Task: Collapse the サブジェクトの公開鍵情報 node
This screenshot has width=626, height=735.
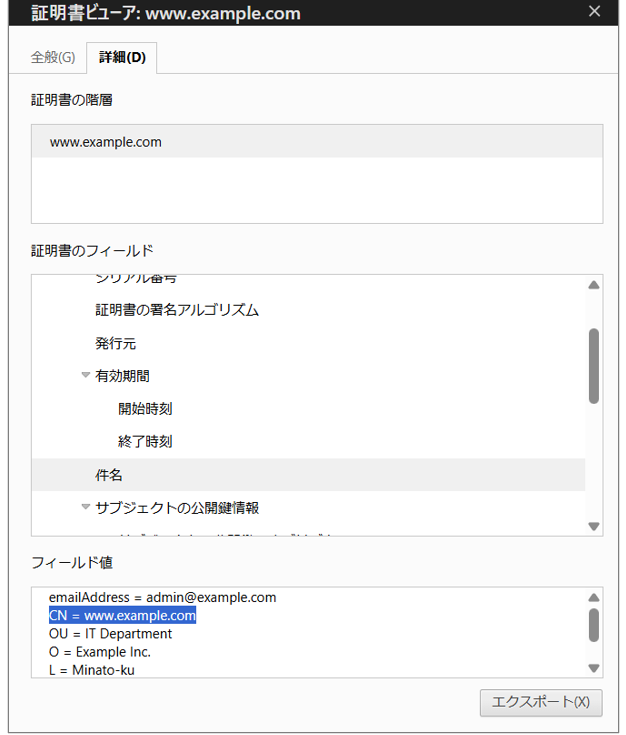Action: (x=85, y=507)
